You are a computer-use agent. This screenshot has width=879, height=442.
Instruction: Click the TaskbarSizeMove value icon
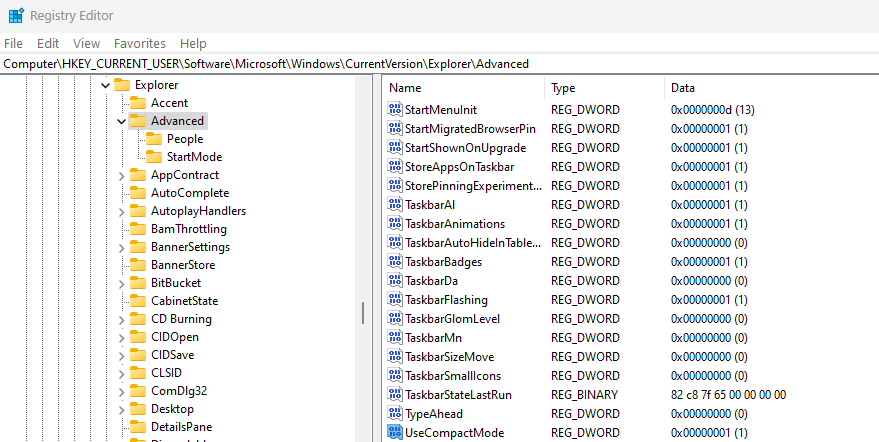[x=395, y=357]
